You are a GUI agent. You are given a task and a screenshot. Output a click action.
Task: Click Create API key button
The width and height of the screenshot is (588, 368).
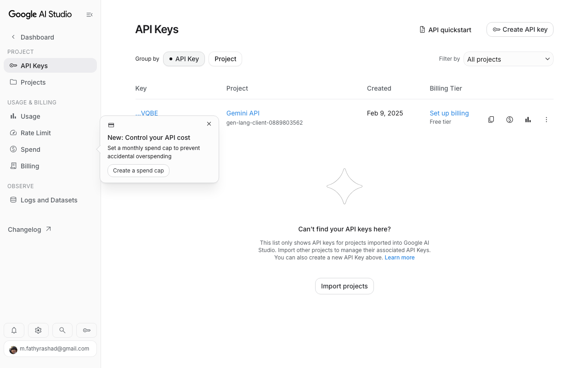520,29
